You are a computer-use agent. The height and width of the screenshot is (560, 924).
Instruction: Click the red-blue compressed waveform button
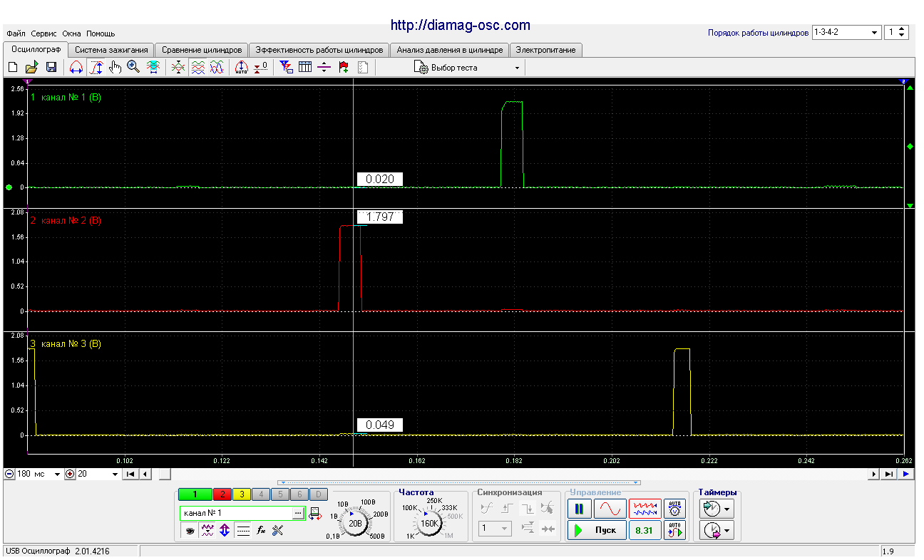[645, 509]
